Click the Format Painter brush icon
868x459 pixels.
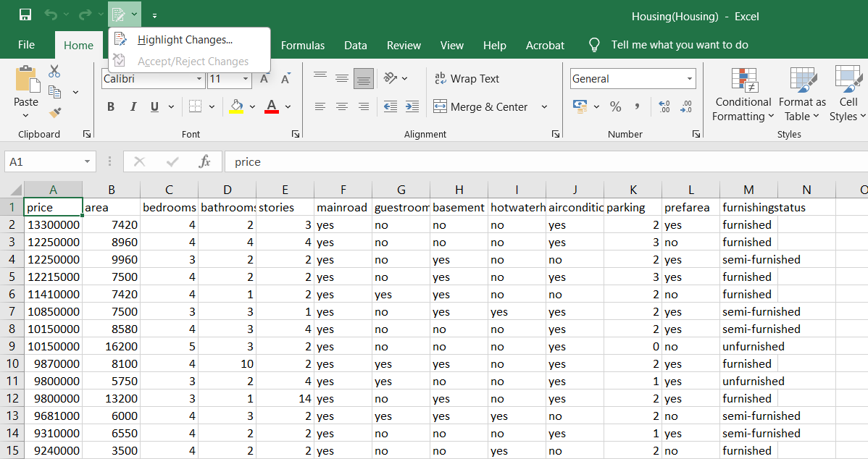point(55,112)
